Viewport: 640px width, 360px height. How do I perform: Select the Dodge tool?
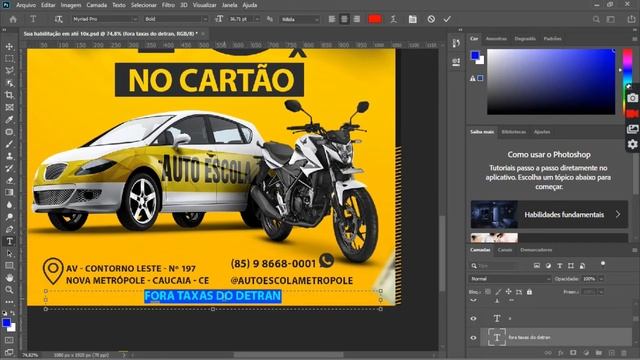9,217
